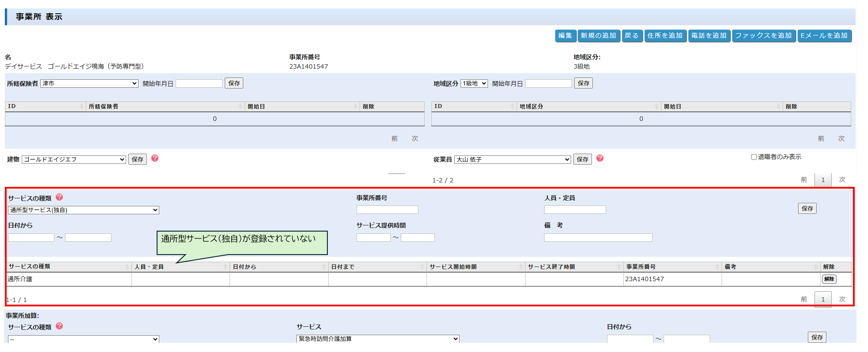868x352 pixels.
Task: Click the Eメールを追加 button
Action: click(x=824, y=35)
